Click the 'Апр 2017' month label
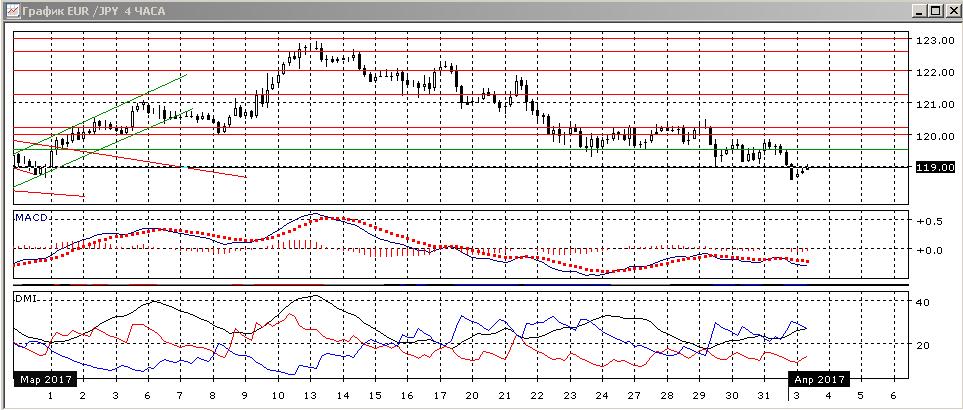The height and width of the screenshot is (410, 963). (819, 379)
